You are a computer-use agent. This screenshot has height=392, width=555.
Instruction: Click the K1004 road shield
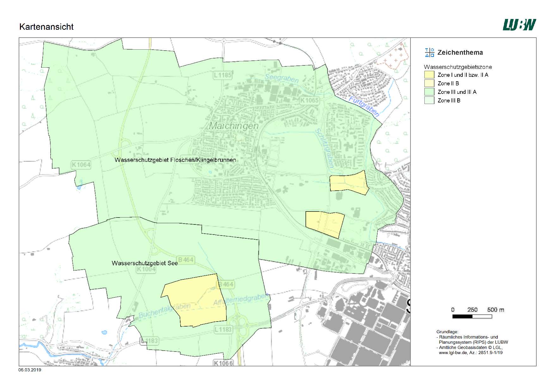point(146,269)
